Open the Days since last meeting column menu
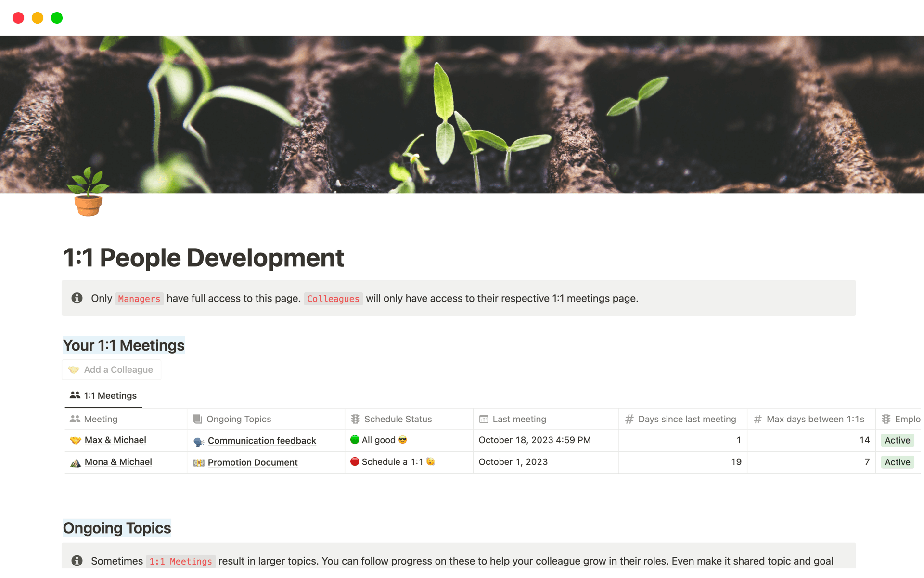Image resolution: width=924 pixels, height=578 pixels. click(687, 419)
